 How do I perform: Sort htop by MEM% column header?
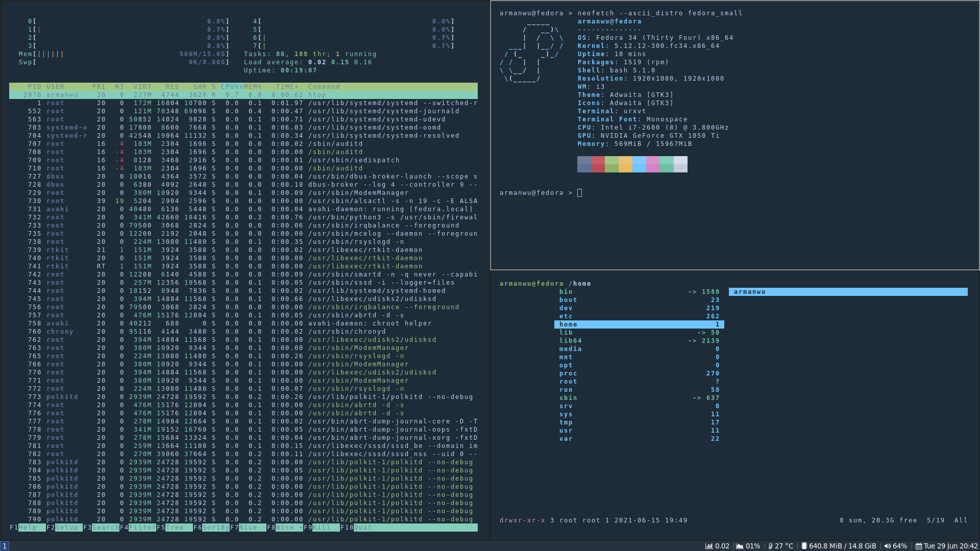click(253, 87)
